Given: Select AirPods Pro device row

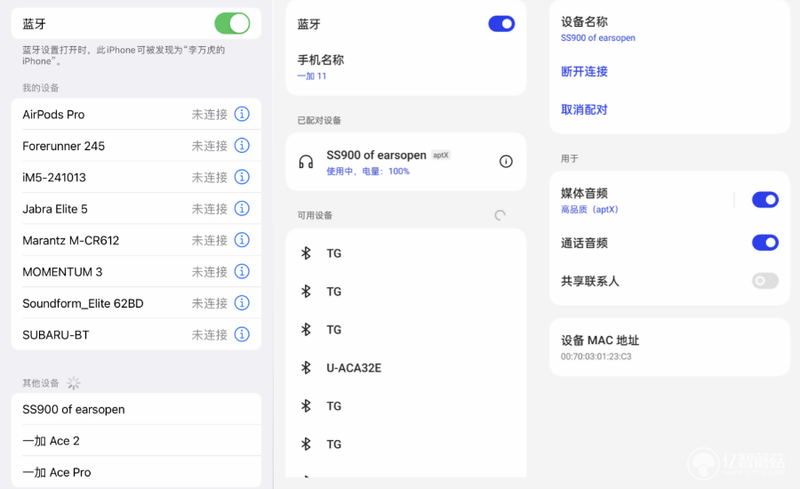Looking at the screenshot, I should pos(136,114).
